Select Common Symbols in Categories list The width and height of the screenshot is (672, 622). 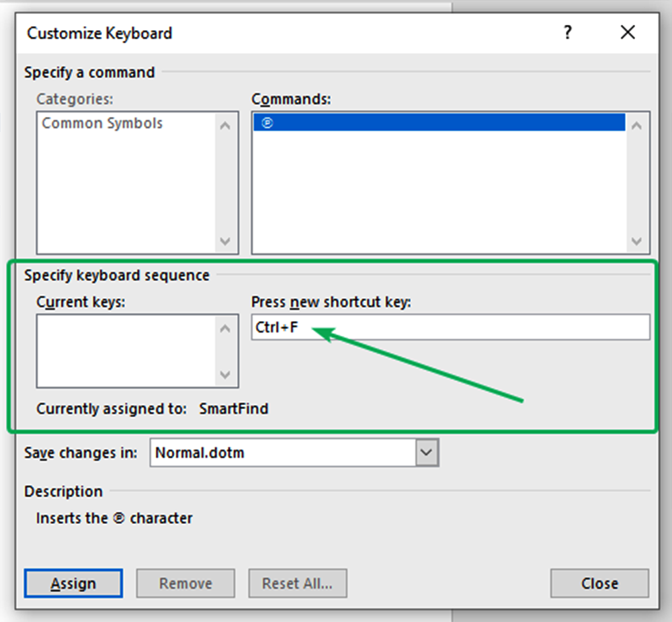coord(101,123)
